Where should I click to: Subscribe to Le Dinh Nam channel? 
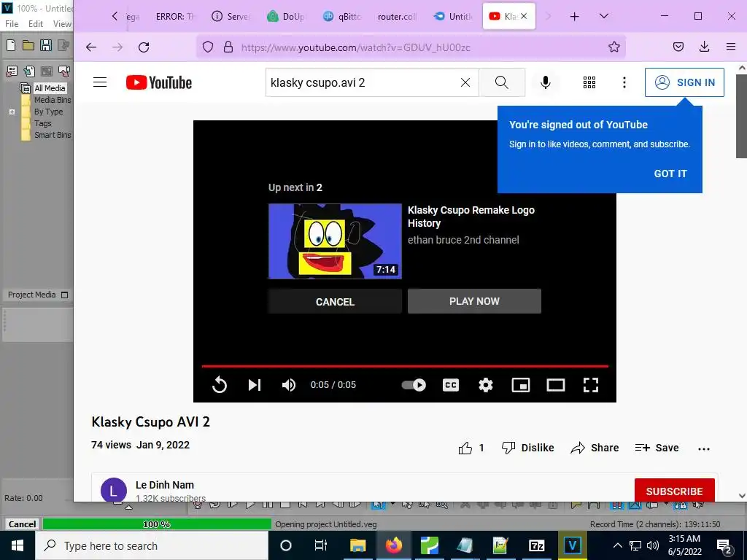[x=675, y=491]
